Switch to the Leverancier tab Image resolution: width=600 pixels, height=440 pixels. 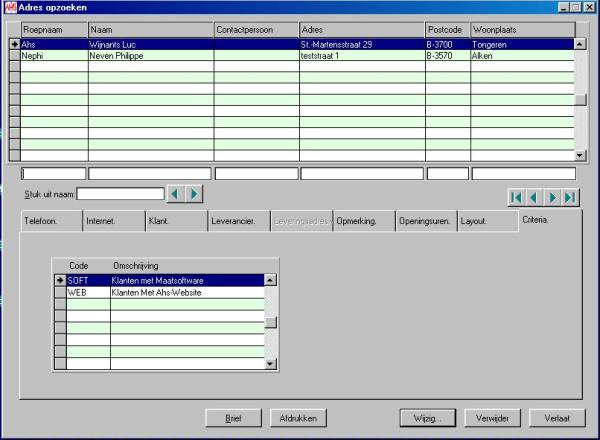click(x=239, y=221)
